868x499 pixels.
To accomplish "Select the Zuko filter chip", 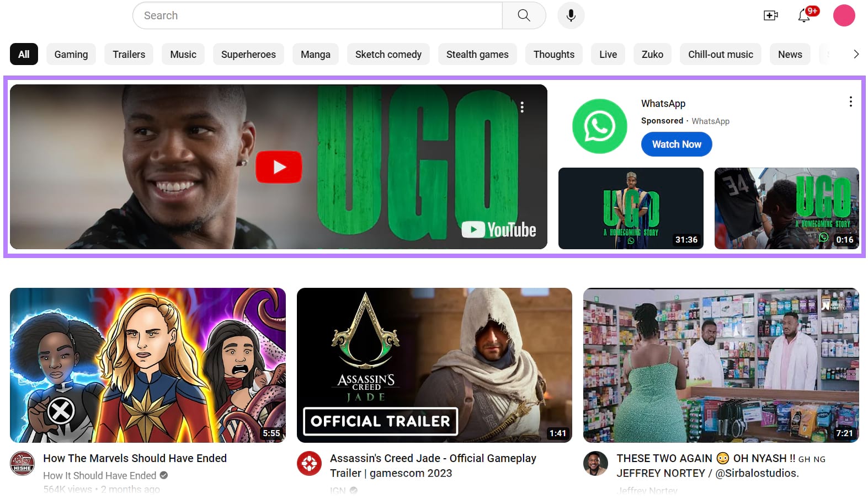I will [x=652, y=54].
